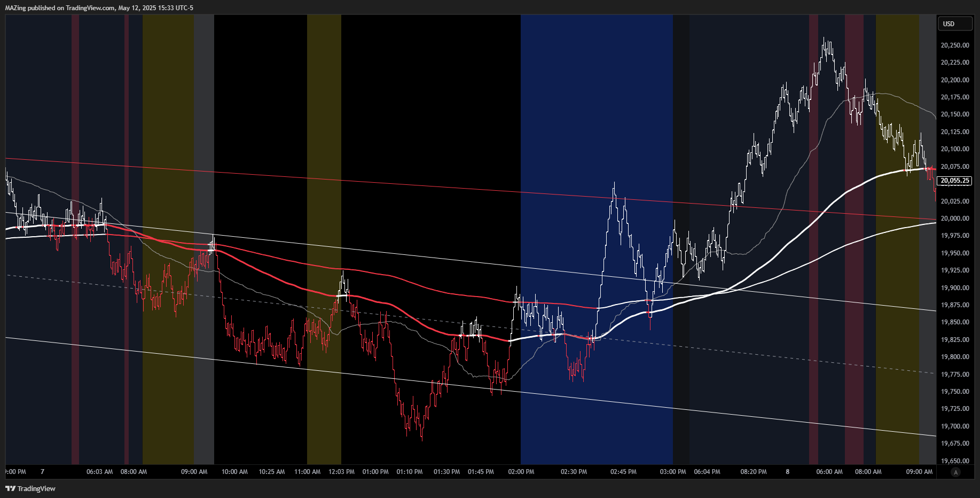
Task: Click the day '8' date marker
Action: point(788,472)
